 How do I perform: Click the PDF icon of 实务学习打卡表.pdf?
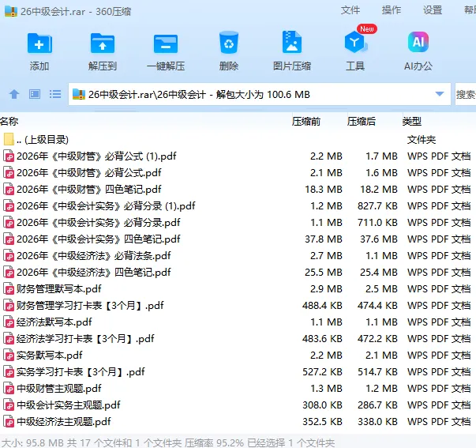coord(9,372)
